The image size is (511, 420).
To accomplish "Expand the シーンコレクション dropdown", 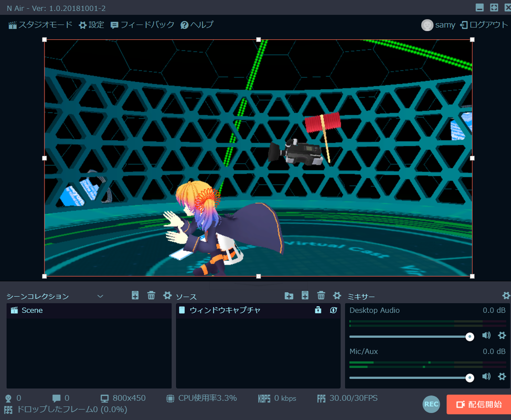I will [100, 296].
